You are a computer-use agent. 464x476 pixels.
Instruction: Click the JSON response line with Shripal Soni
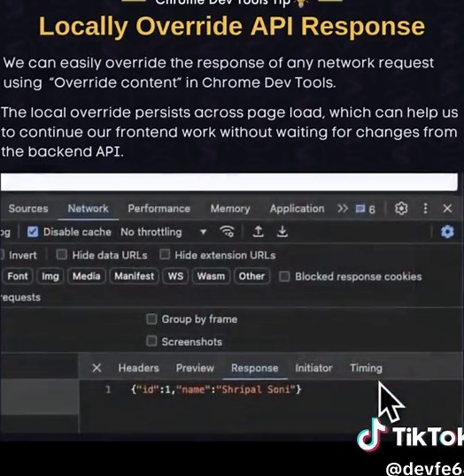pyautogui.click(x=216, y=389)
